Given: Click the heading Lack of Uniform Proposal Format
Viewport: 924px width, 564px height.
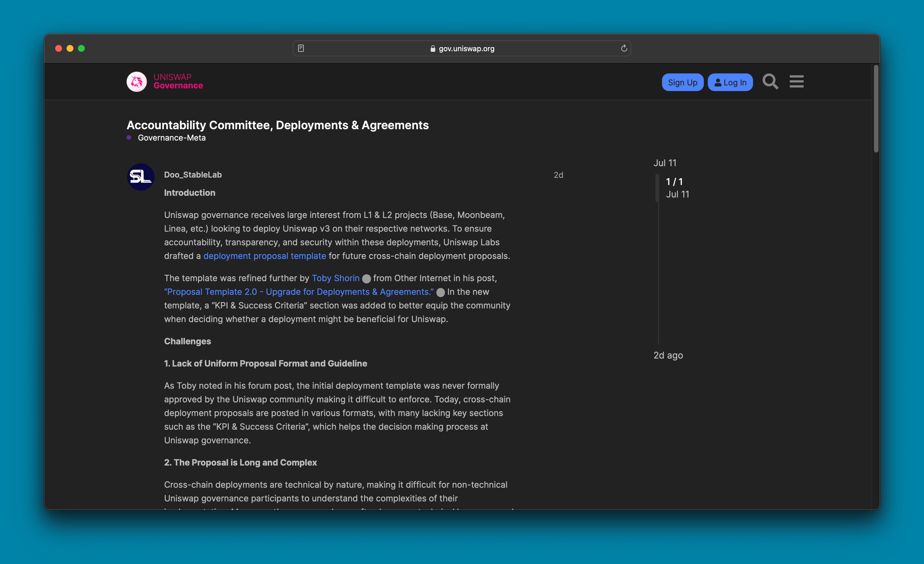Looking at the screenshot, I should pyautogui.click(x=265, y=363).
